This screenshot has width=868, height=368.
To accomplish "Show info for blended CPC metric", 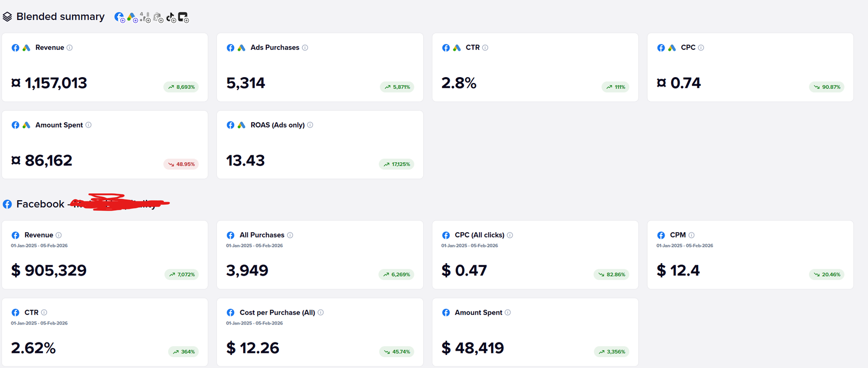I will pyautogui.click(x=701, y=48).
